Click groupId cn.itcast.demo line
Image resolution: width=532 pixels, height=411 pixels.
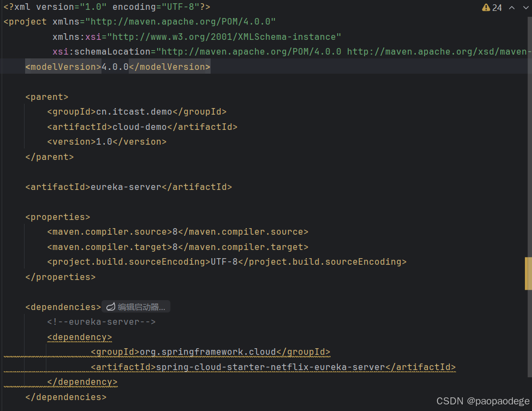pos(137,112)
